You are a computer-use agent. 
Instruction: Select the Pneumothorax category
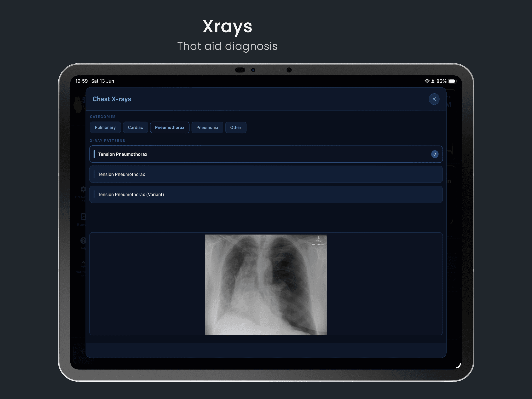pos(170,127)
